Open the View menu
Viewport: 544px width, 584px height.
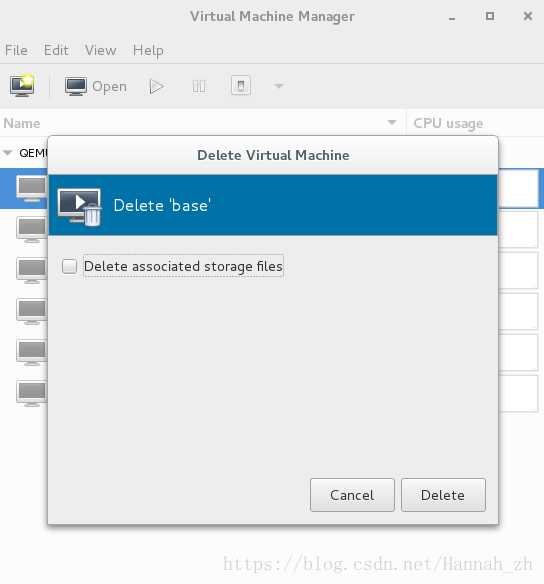[x=101, y=50]
